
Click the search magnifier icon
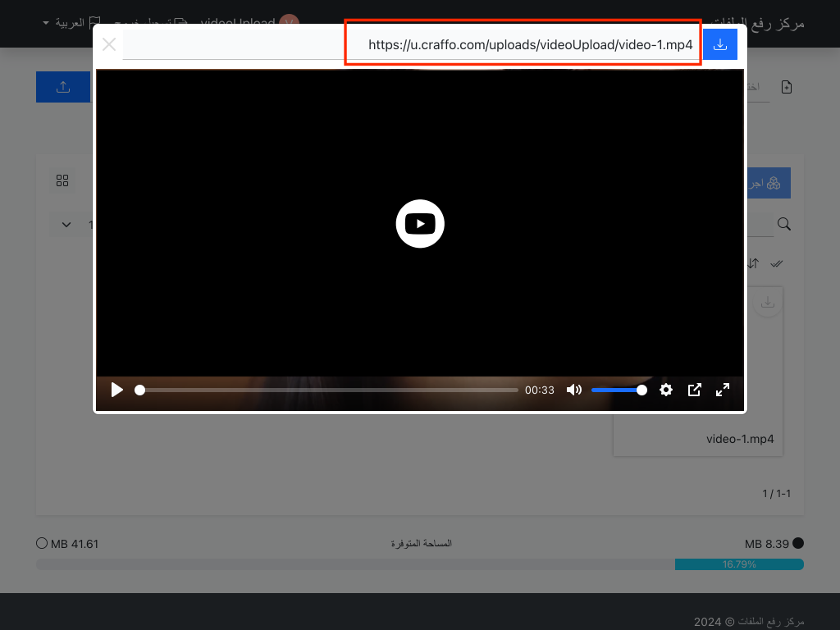784,224
